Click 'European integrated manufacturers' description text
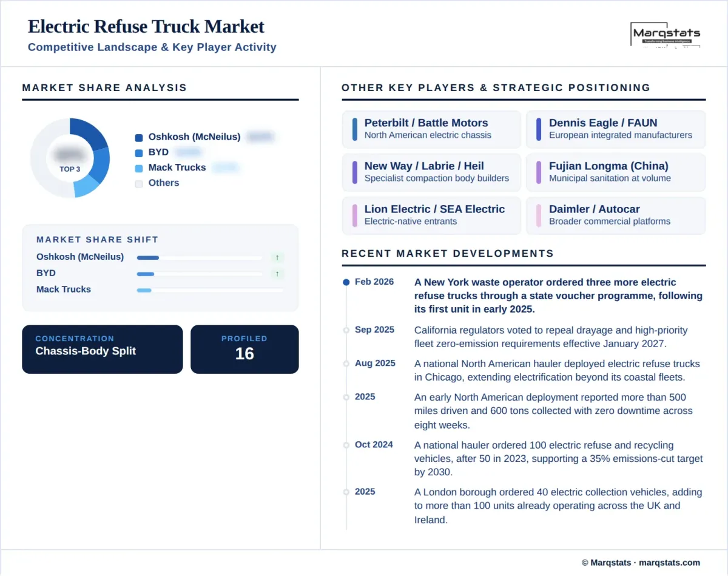The image size is (728, 576). coord(621,135)
